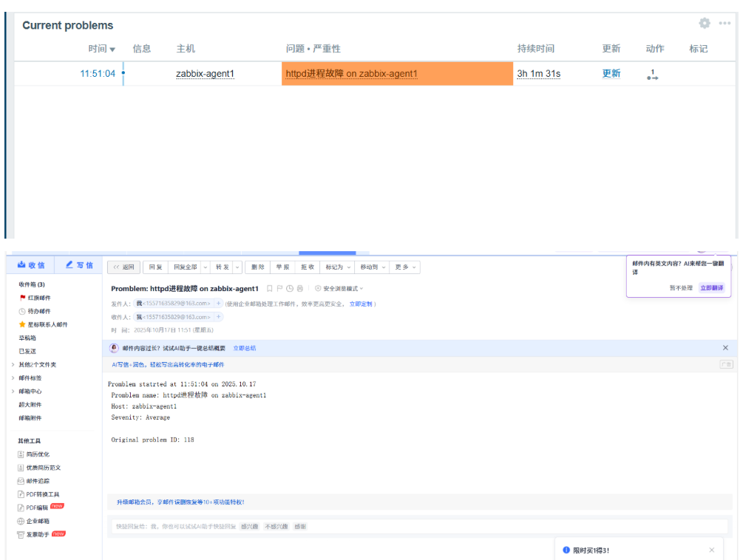740x560 pixels.
Task: Click the 发票助手 icon
Action: pyautogui.click(x=21, y=535)
